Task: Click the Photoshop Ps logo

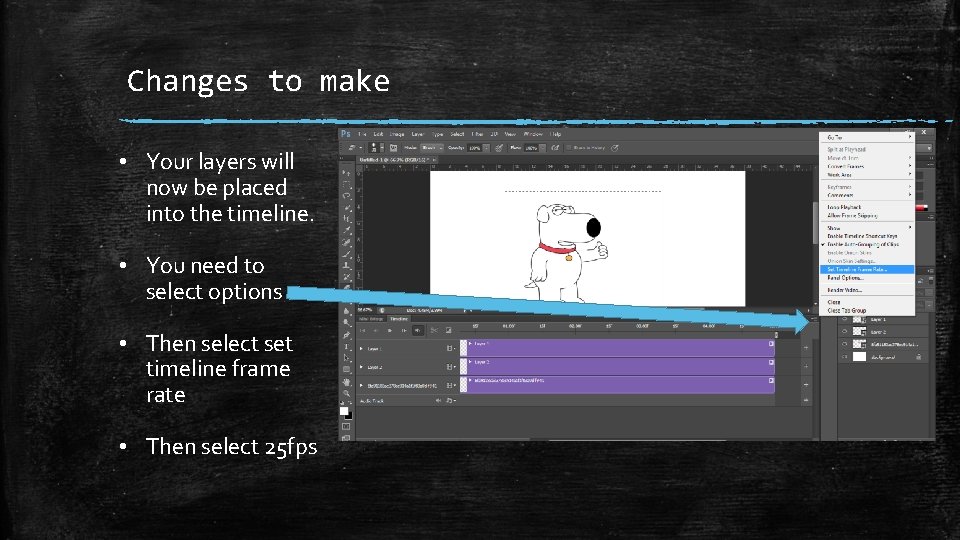Action: (346, 134)
